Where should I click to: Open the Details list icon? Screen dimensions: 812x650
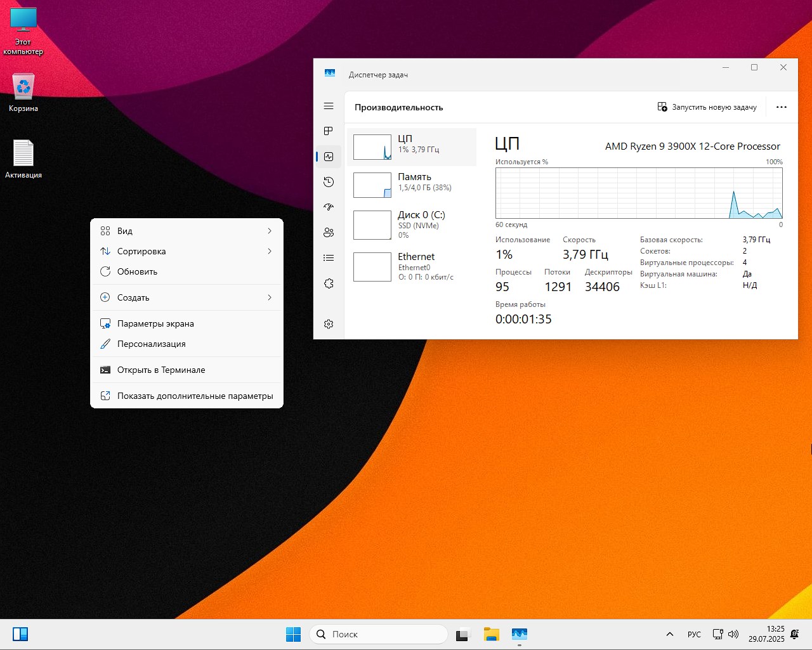pos(328,258)
